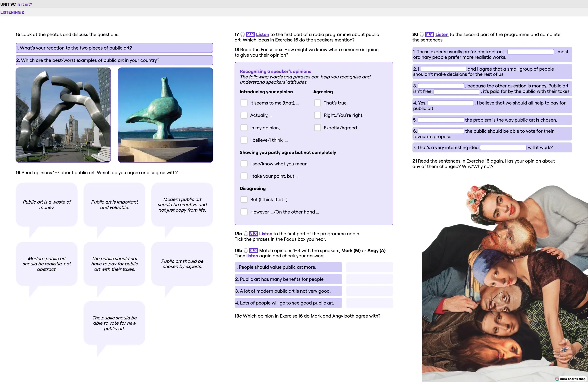This screenshot has height=382, width=588.
Task: Open the Listen link in exercise 19a
Action: click(x=266, y=234)
